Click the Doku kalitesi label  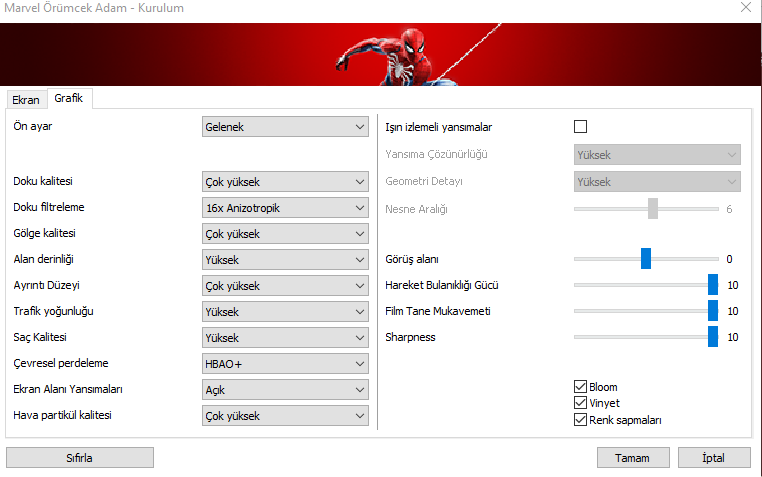click(43, 181)
